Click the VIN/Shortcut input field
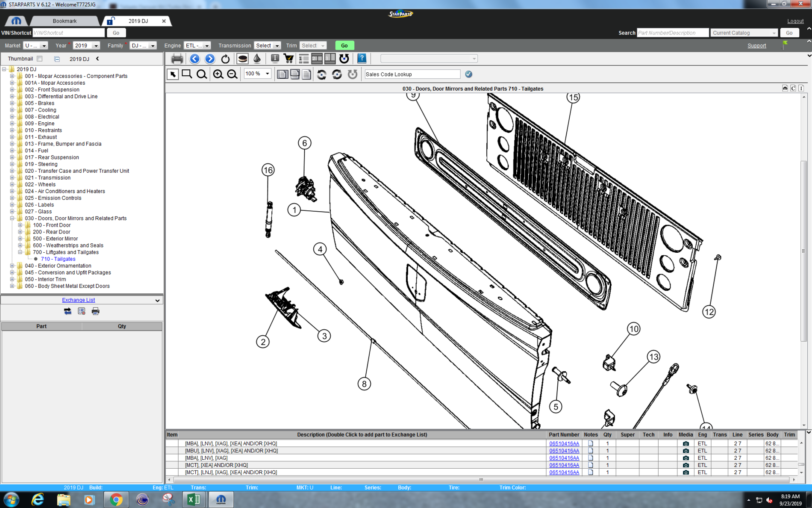The image size is (812, 508). pos(68,33)
